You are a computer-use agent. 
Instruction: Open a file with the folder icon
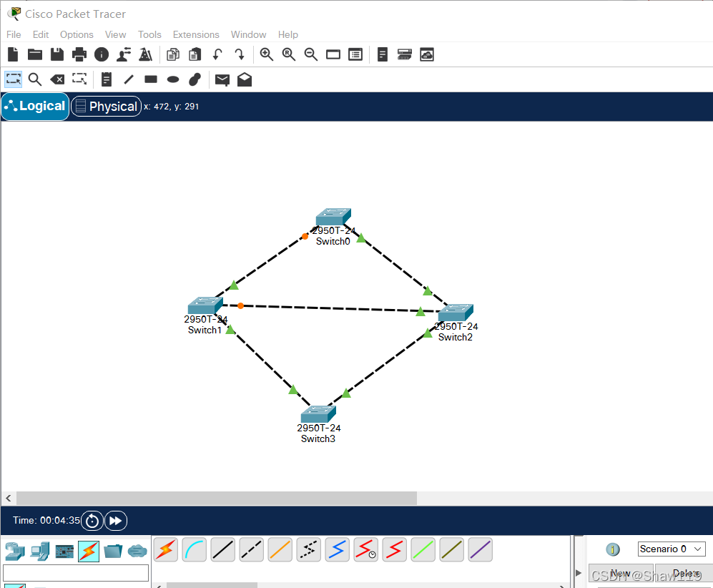click(x=35, y=54)
